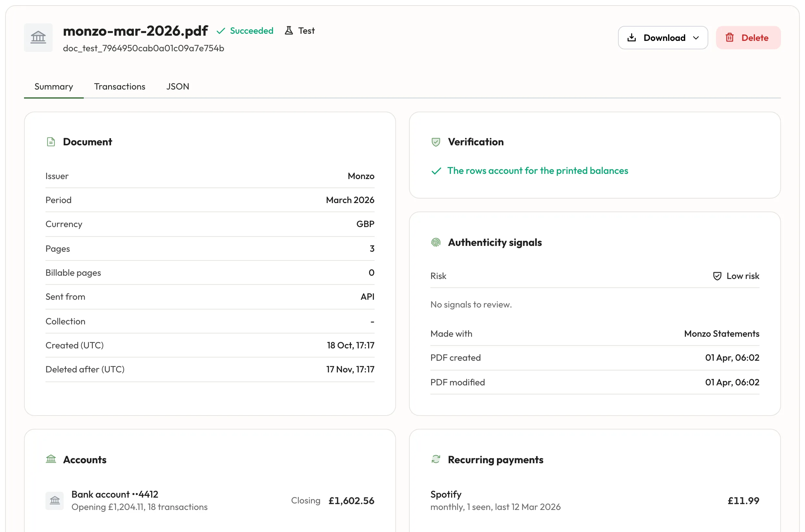
Task: Click the Low risk shield icon
Action: (x=717, y=276)
